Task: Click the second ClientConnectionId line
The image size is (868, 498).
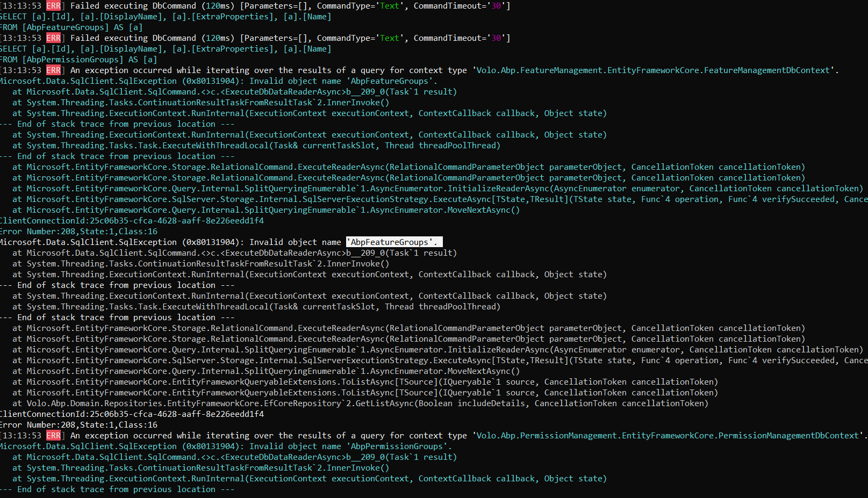Action: pos(132,414)
